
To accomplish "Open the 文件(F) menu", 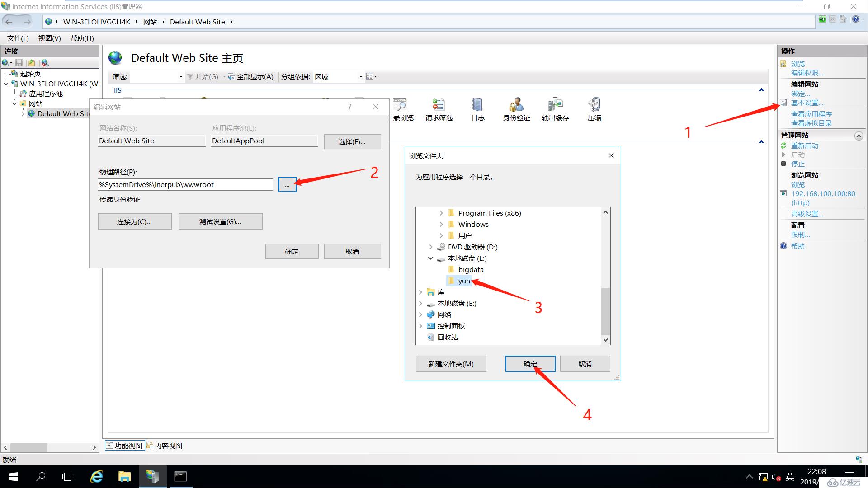I will [18, 38].
